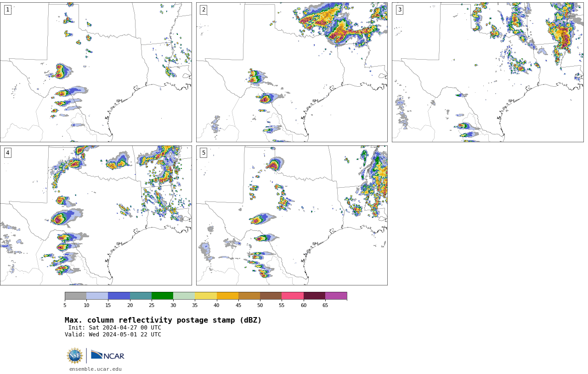Image resolution: width=588 pixels, height=374 pixels.
Task: Click the gray 5-10 dBZ color swatch
Action: point(75,296)
